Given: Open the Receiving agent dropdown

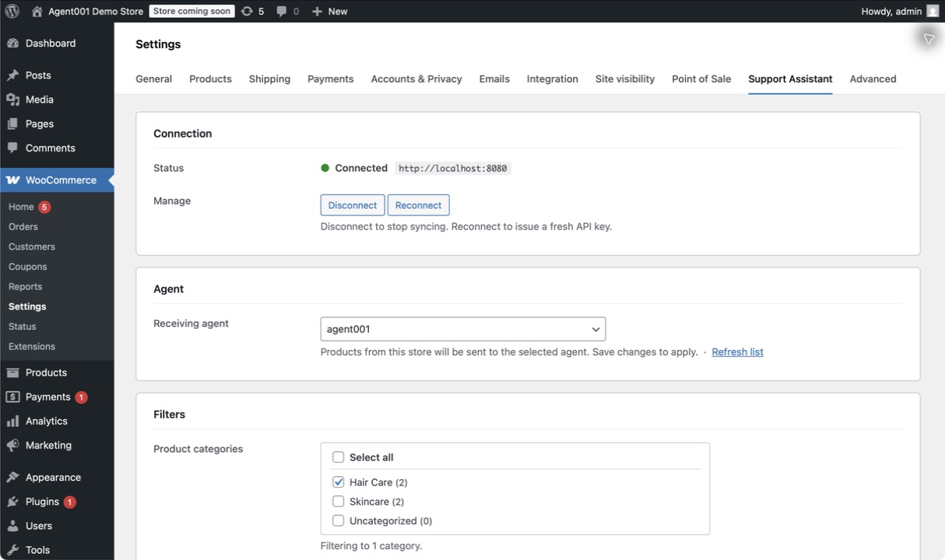Looking at the screenshot, I should (x=463, y=329).
